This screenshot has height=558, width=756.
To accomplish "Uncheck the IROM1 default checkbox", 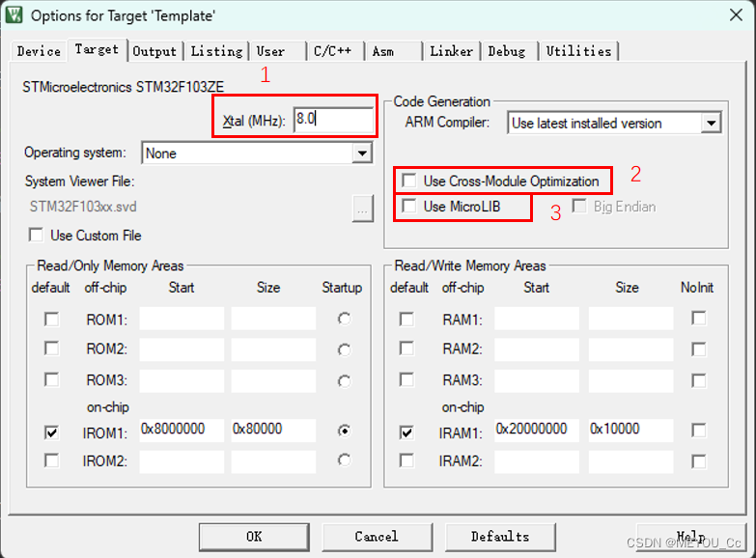I will point(51,432).
